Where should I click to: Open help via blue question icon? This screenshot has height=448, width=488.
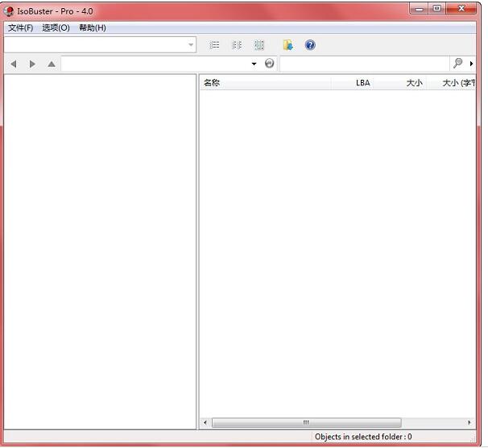310,45
